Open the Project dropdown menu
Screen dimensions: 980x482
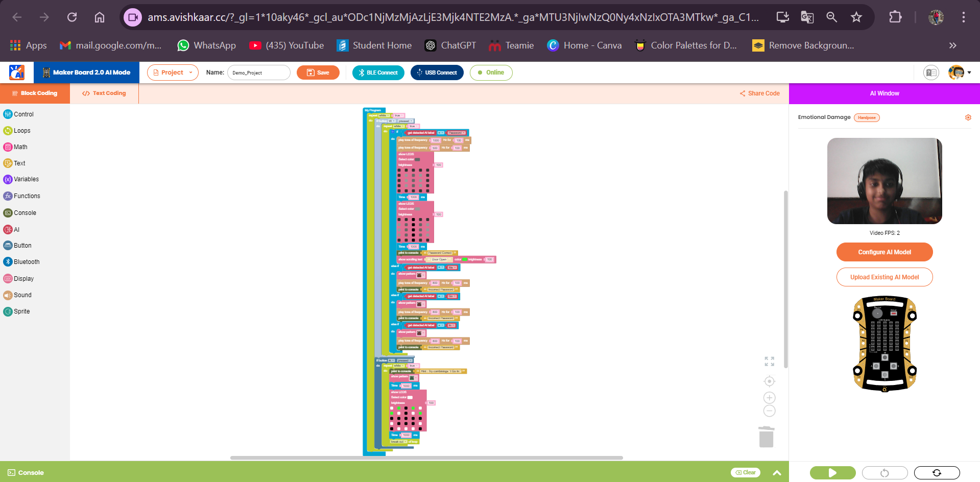click(x=172, y=73)
